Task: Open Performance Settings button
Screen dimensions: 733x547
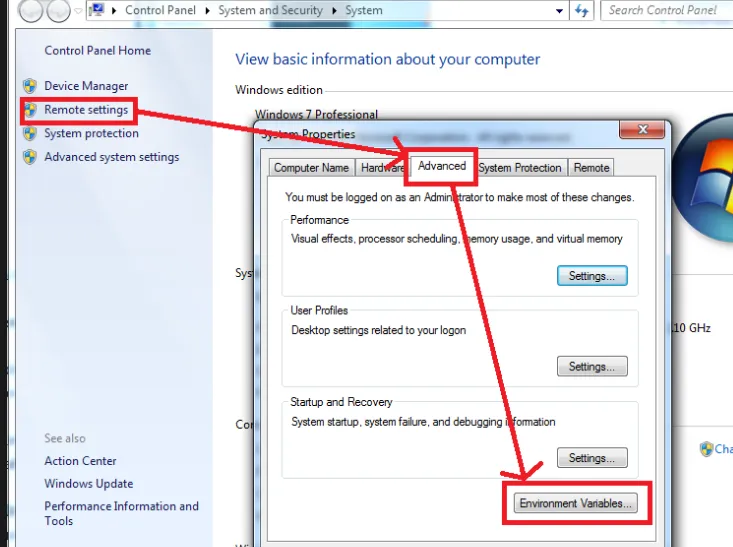Action: point(592,276)
